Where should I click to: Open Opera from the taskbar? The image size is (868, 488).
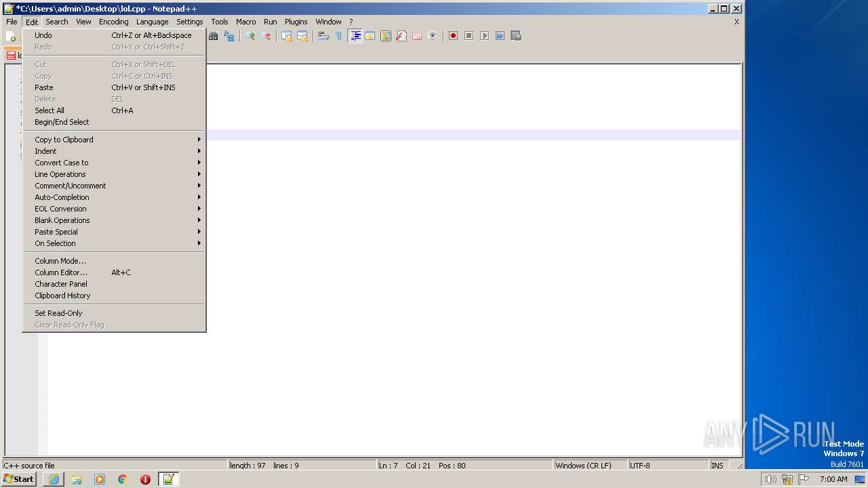pyautogui.click(x=145, y=479)
